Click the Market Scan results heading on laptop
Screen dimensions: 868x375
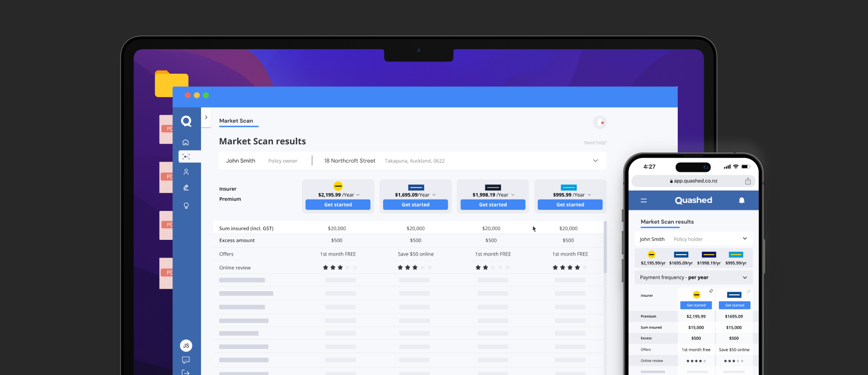point(263,141)
